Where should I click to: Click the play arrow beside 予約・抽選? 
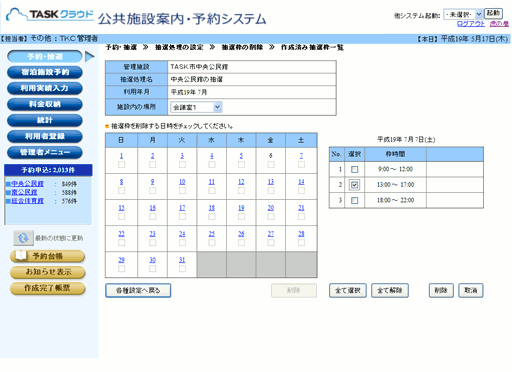coord(89,56)
